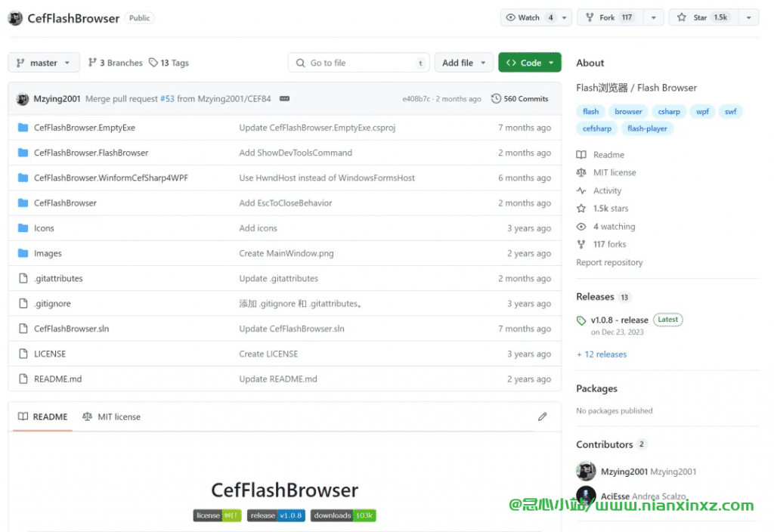The height and width of the screenshot is (532, 774).
Task: Click the commits history clock icon
Action: click(x=496, y=99)
